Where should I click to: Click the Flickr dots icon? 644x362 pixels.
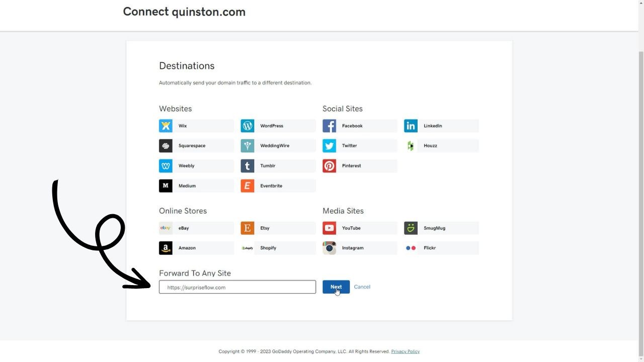click(411, 248)
